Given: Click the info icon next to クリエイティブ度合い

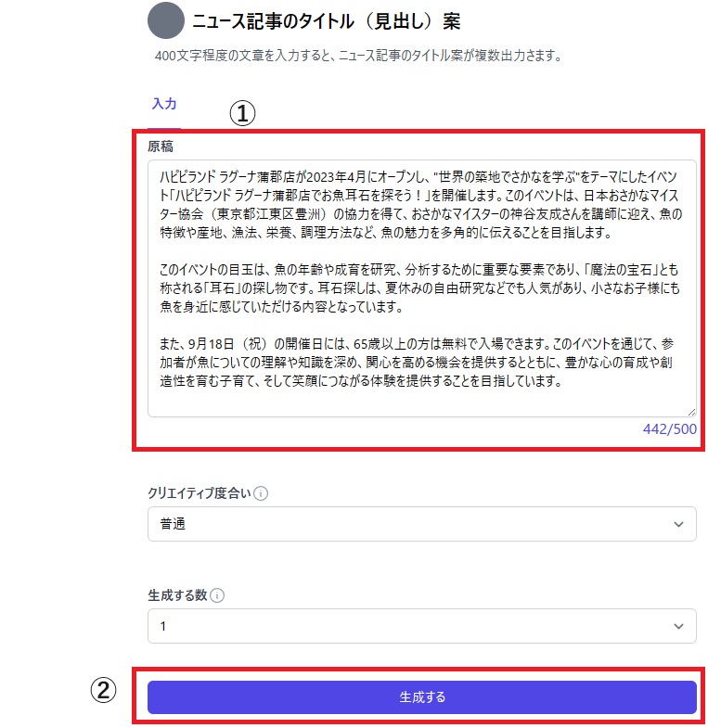Looking at the screenshot, I should coord(261,493).
